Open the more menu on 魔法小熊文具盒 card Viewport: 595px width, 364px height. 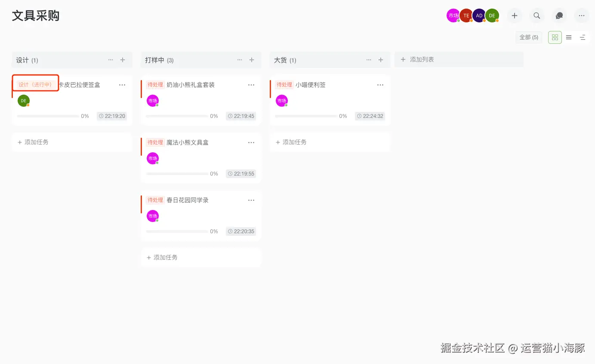[251, 142]
